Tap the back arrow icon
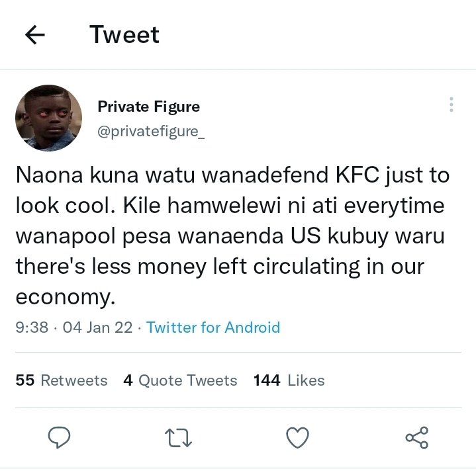The height and width of the screenshot is (473, 476). pyautogui.click(x=35, y=34)
